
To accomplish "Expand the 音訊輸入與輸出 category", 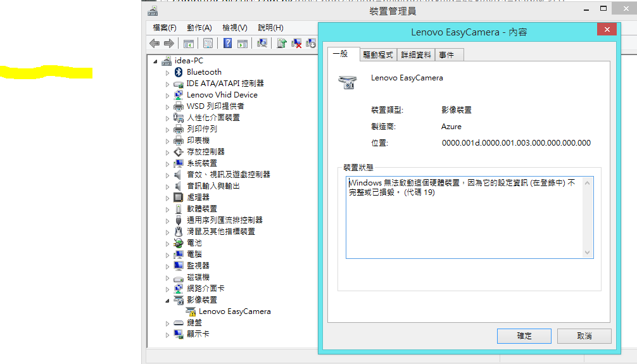I will (167, 187).
